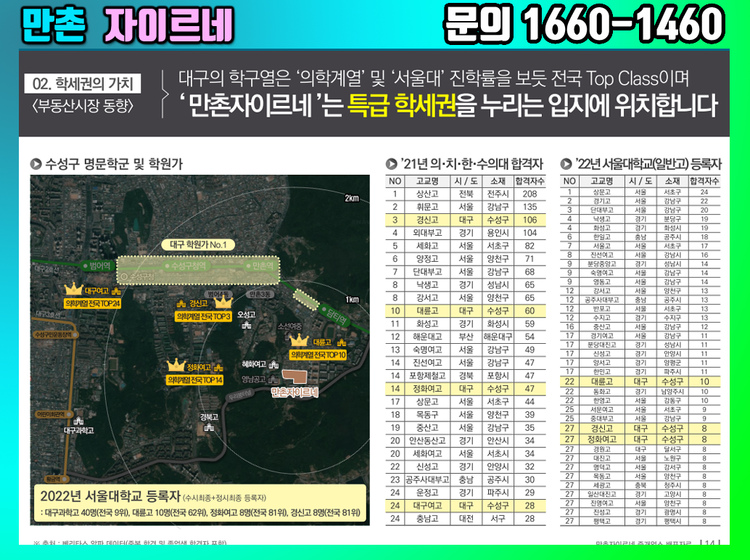Click the '문의 1660-1460' phone number banner
The height and width of the screenshot is (560, 750).
[x=582, y=24]
